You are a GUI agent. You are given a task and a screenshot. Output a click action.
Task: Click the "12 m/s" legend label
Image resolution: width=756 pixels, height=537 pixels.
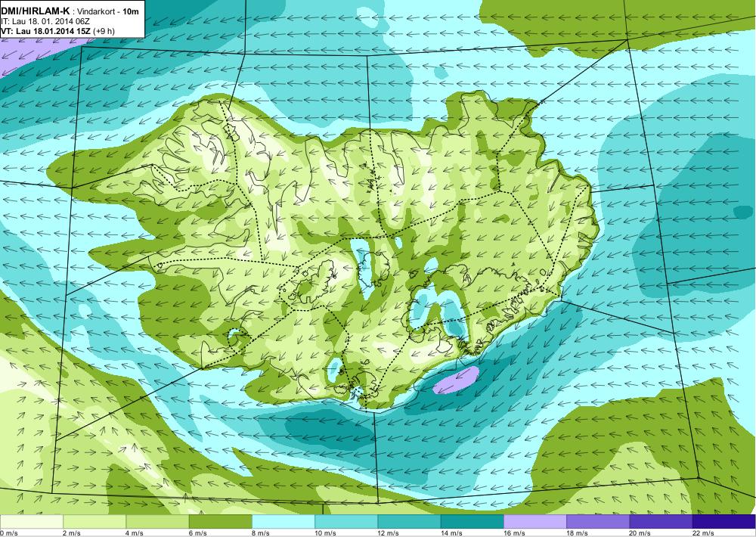click(x=388, y=533)
